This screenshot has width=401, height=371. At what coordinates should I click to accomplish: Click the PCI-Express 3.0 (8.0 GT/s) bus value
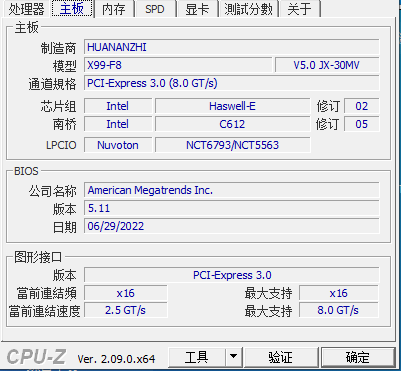[232, 83]
